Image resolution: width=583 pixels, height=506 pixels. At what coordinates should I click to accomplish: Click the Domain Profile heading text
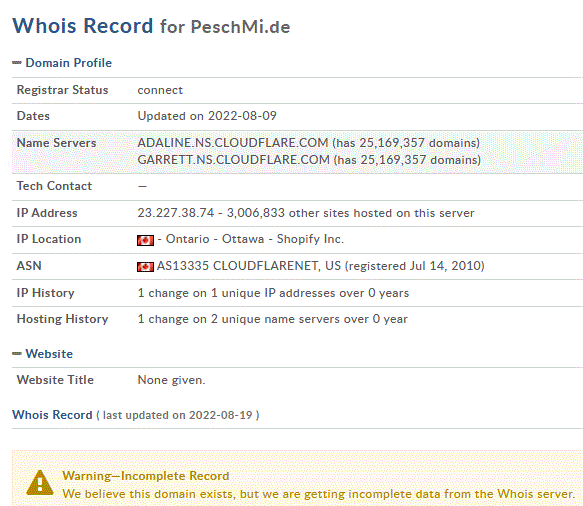[68, 63]
